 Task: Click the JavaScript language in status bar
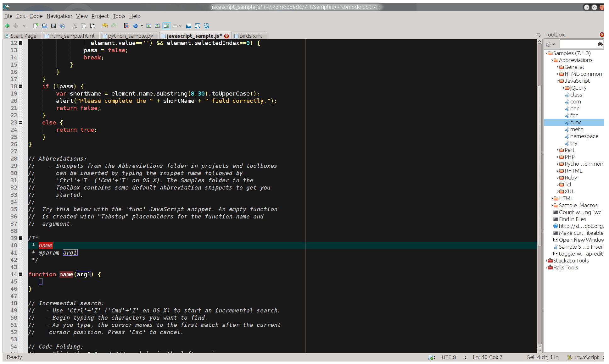(x=586, y=357)
